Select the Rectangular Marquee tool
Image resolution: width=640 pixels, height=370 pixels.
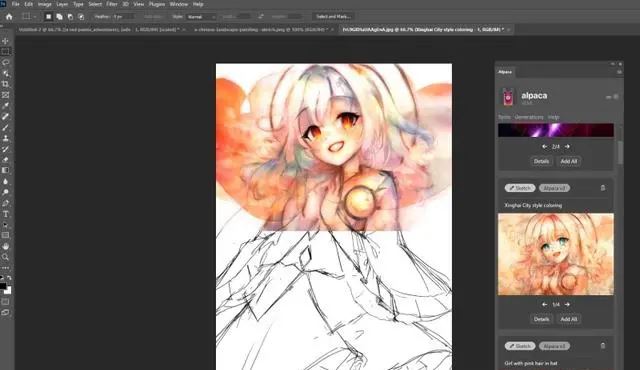(x=5, y=51)
